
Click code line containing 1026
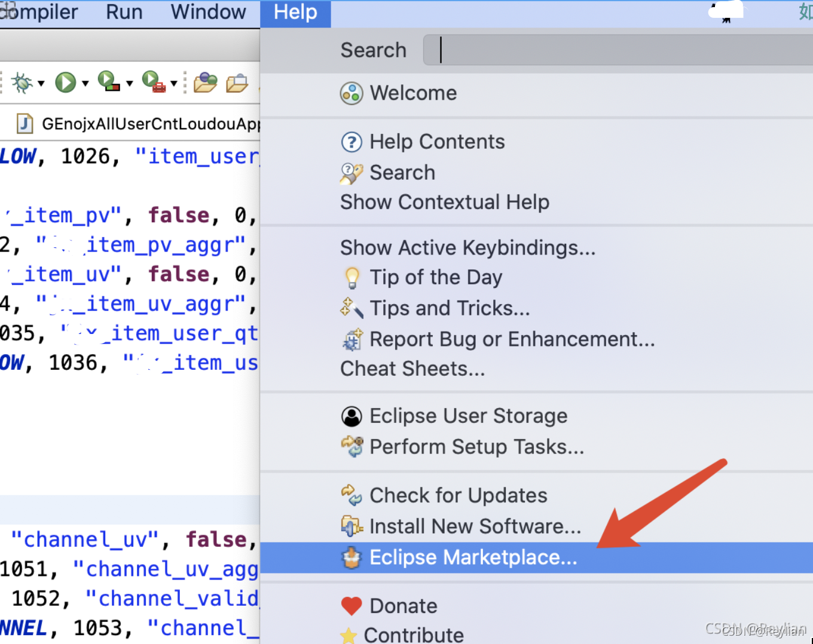[130, 157]
